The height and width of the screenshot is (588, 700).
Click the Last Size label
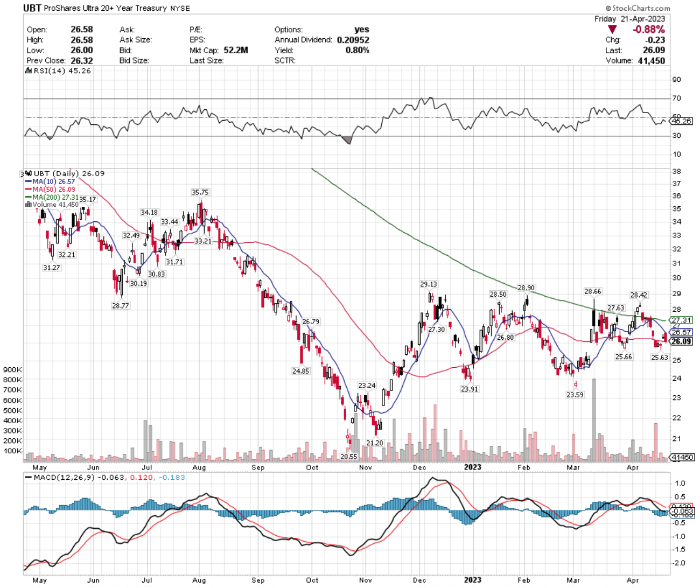click(206, 60)
